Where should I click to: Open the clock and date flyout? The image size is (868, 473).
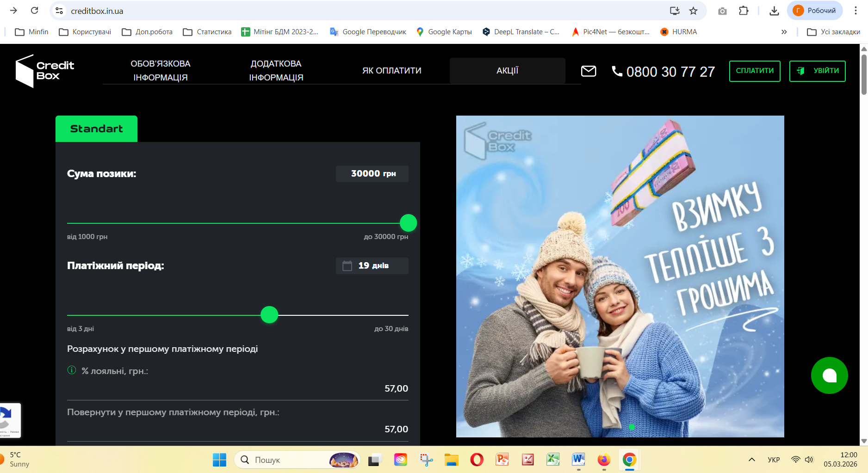(840, 460)
